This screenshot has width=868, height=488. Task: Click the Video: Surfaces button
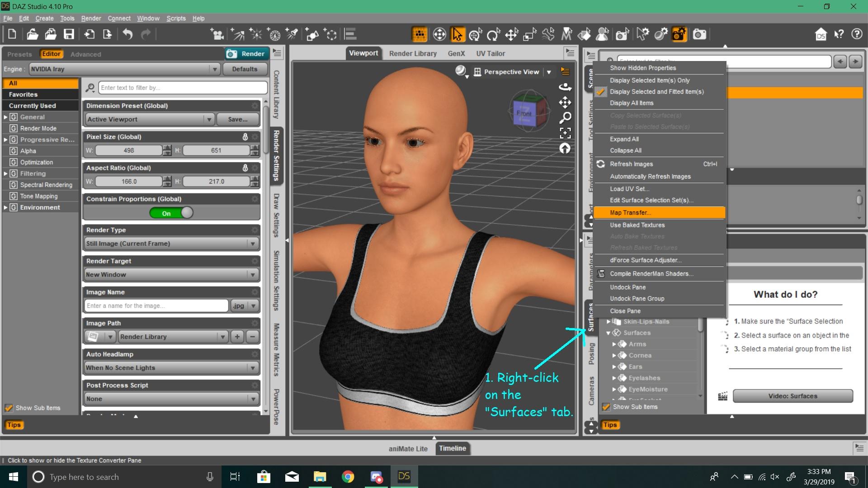click(793, 396)
